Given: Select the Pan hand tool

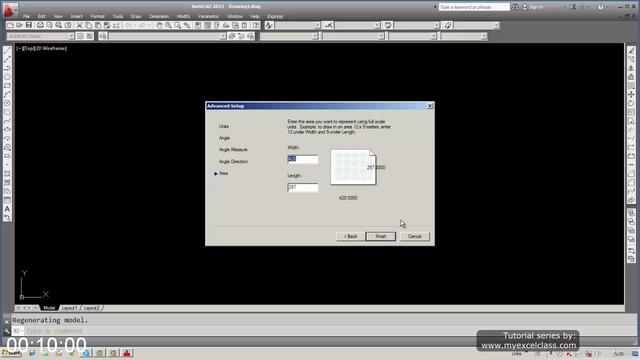Looking at the screenshot, I should pyautogui.click(x=159, y=25).
